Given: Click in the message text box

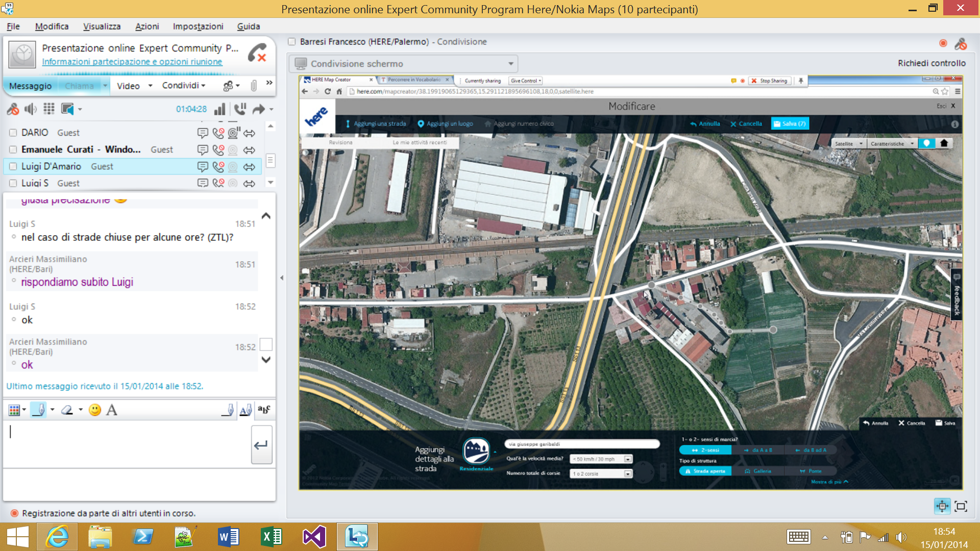Looking at the screenshot, I should [x=127, y=444].
